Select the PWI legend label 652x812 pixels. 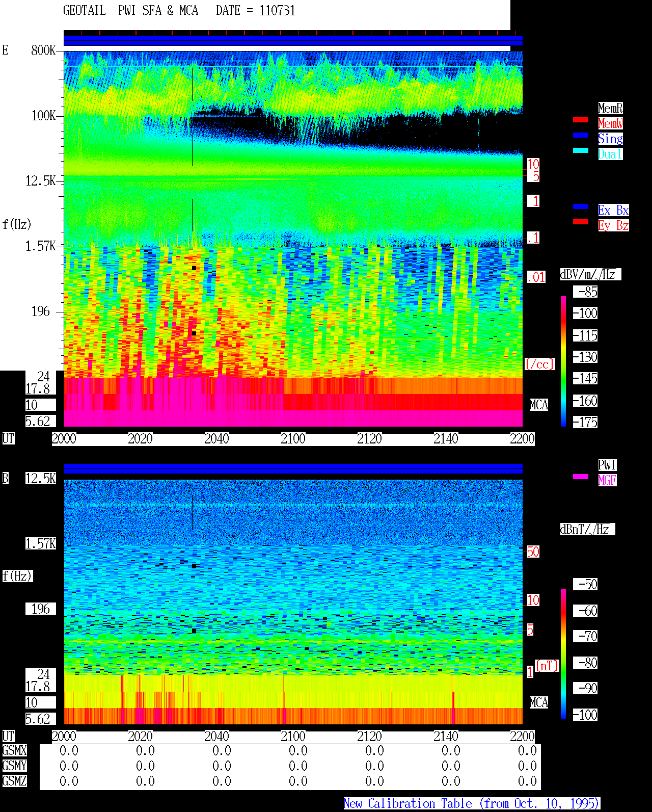coord(607,465)
